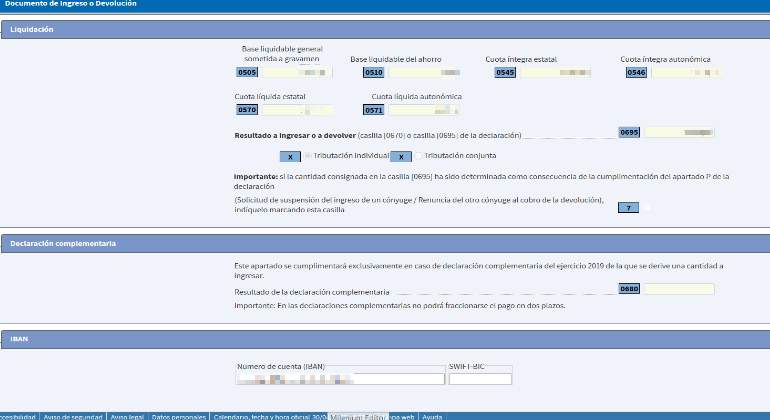Viewport: 770px width, 420px height.
Task: Click the Cuota íntegra autonómica field 0546
Action: point(686,72)
